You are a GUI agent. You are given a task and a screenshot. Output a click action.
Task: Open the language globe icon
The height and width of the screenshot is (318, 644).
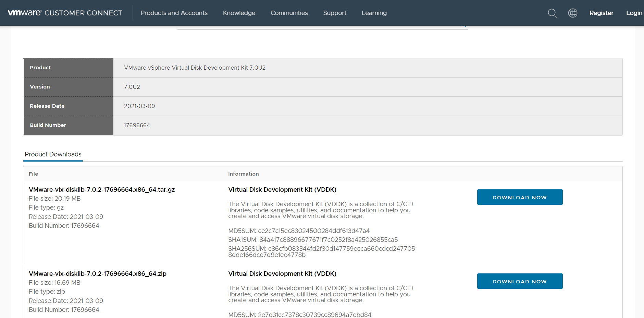click(572, 13)
